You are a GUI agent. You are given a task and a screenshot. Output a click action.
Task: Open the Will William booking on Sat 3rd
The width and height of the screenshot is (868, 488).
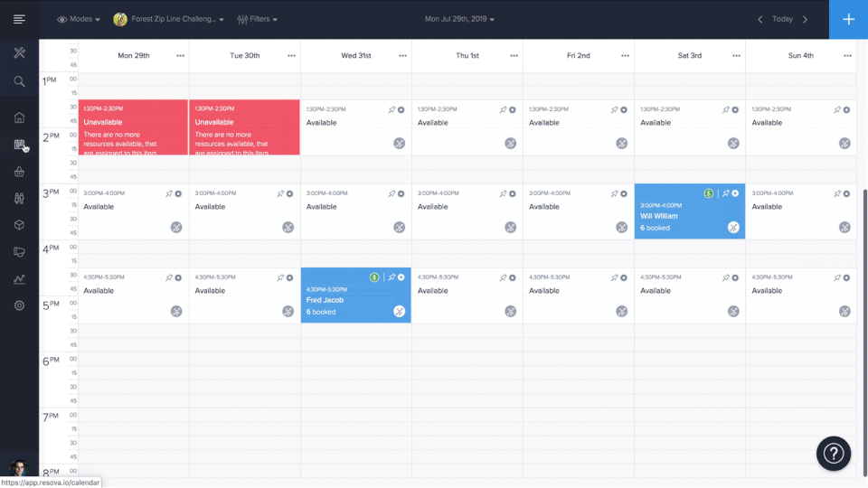pyautogui.click(x=690, y=211)
